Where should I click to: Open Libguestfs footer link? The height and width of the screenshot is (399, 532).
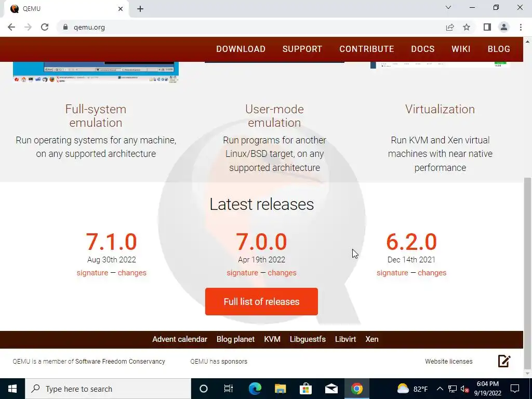click(x=308, y=339)
